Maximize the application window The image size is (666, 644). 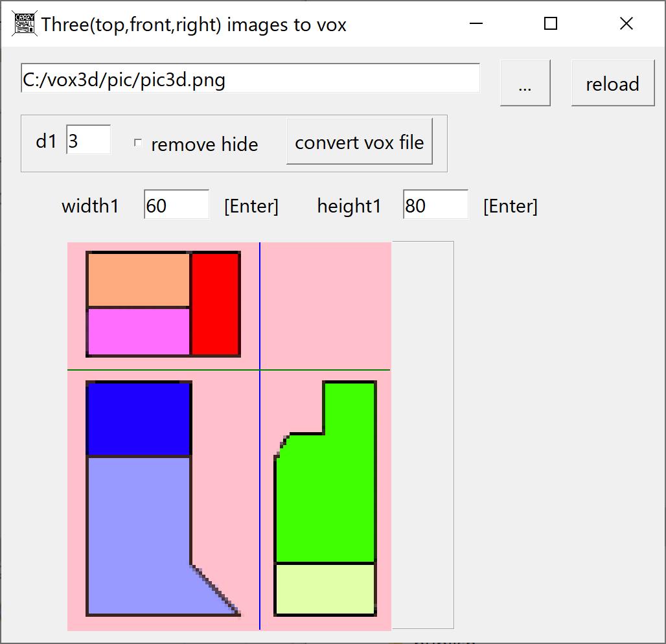point(551,24)
